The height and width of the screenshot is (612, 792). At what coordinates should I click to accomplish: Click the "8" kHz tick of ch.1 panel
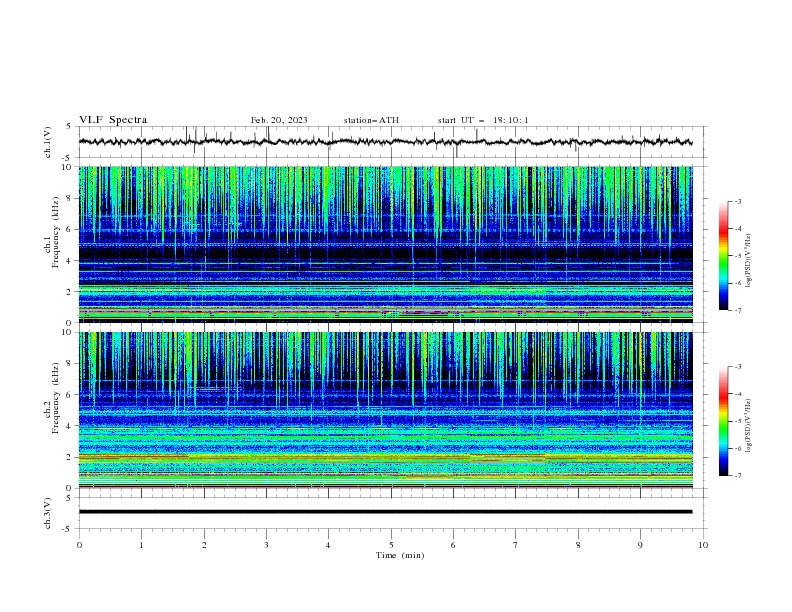click(x=70, y=198)
